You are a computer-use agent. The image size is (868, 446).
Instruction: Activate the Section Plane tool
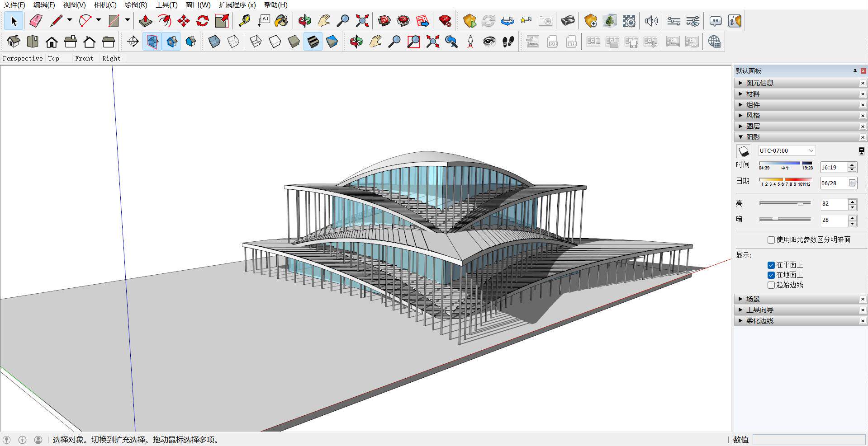[x=133, y=42]
